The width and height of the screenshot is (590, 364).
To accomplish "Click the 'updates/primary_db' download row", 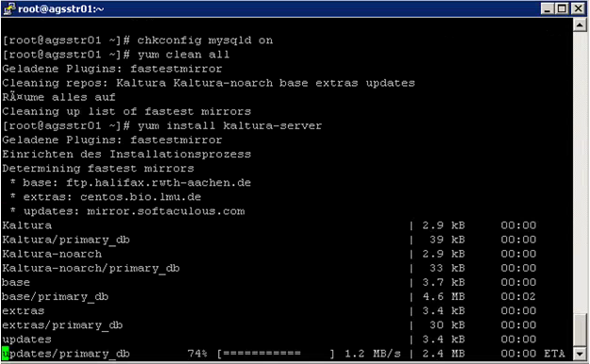I will 284,354.
